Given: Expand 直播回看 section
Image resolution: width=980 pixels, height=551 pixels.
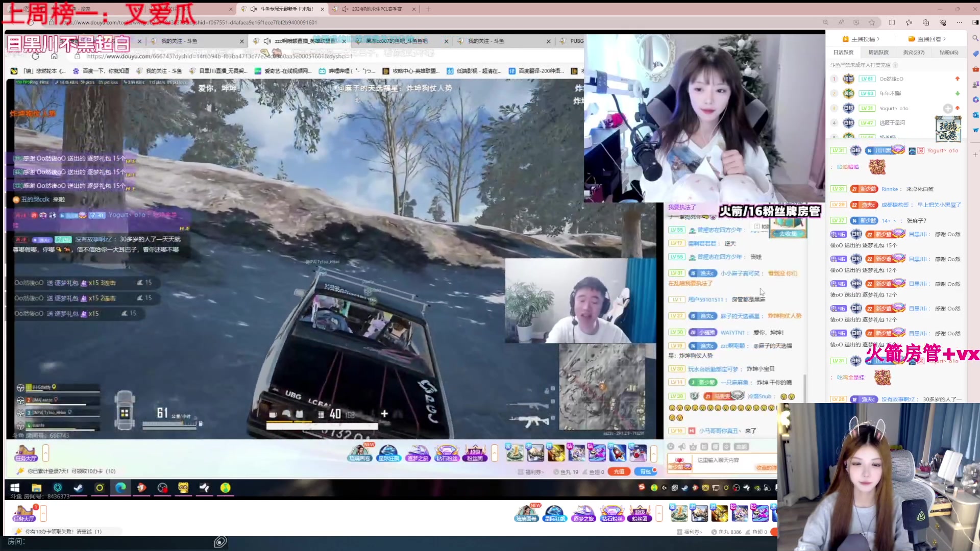Looking at the screenshot, I should click(927, 39).
